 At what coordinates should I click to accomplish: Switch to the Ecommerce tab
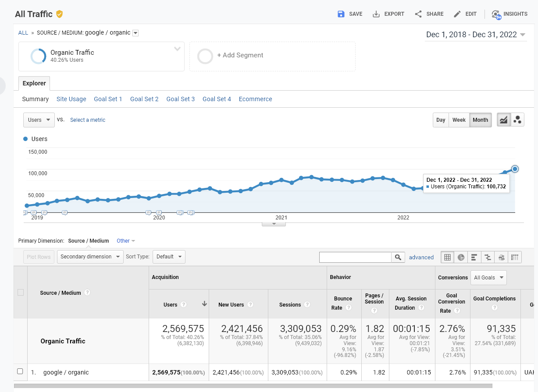click(256, 99)
